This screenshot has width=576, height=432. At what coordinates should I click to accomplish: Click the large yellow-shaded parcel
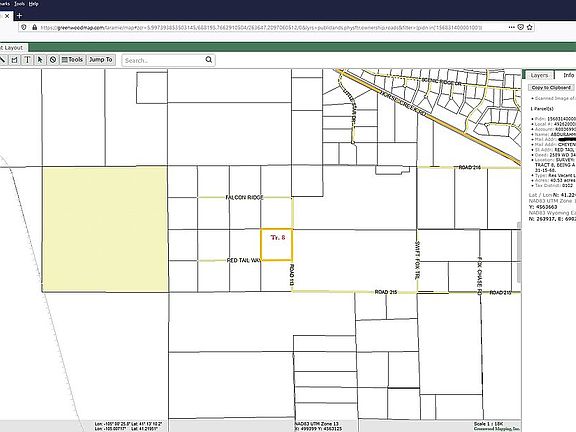pyautogui.click(x=105, y=230)
